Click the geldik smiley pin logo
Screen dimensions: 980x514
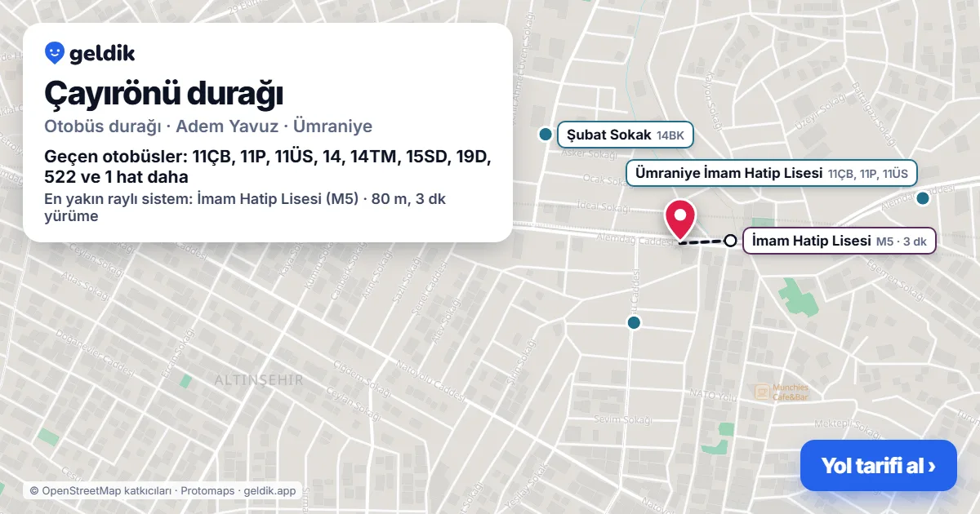[55, 53]
